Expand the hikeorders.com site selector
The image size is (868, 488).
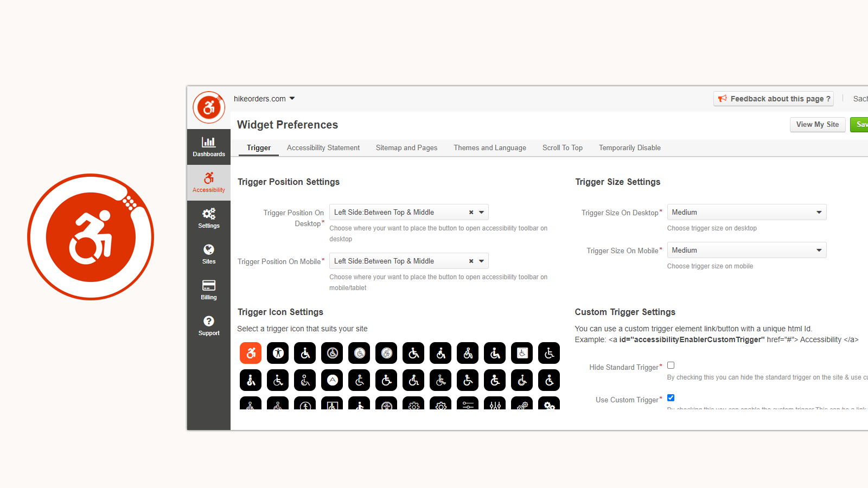point(264,99)
